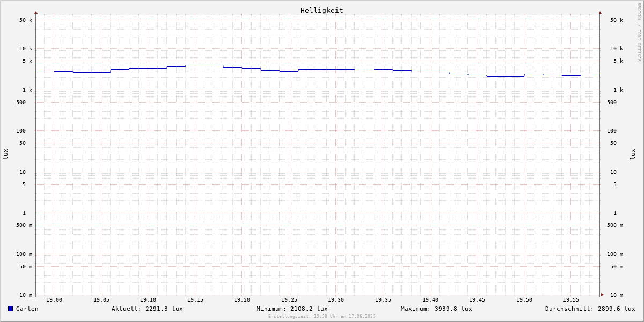The height and width of the screenshot is (322, 644).
Task: Click the 19:50 time axis label
Action: 524,300
